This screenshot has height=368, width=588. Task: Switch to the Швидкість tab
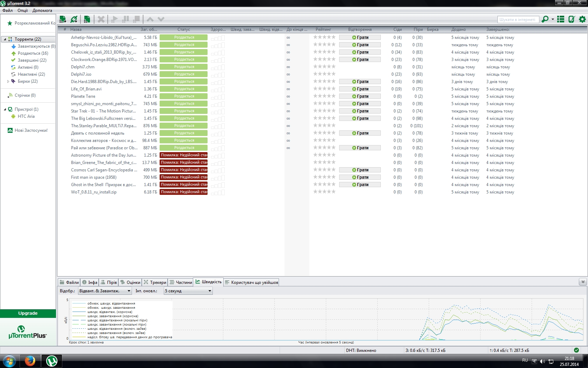point(208,282)
